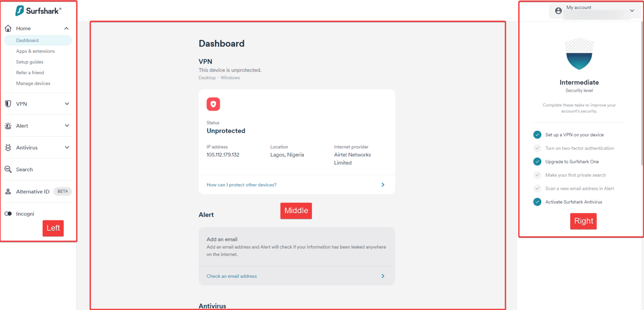Click the location 'Lagos, Nigeria'
Screen dimensions: 644x310
coord(287,155)
